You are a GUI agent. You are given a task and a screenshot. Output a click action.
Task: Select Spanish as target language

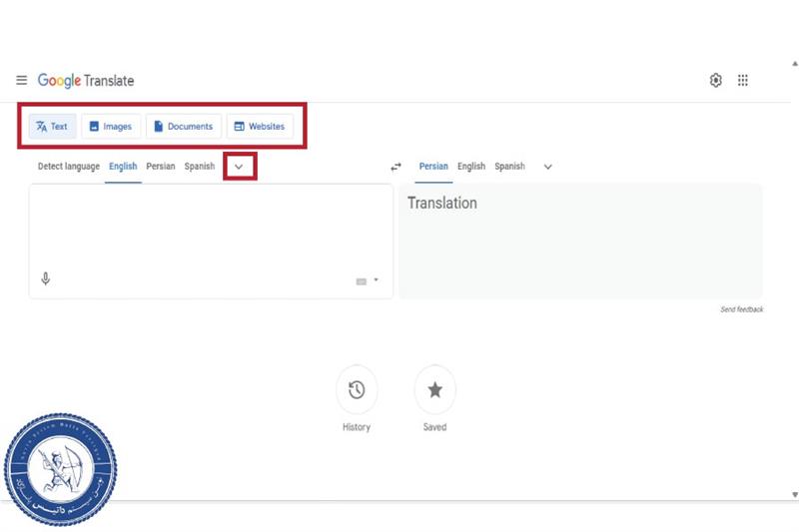tap(509, 167)
